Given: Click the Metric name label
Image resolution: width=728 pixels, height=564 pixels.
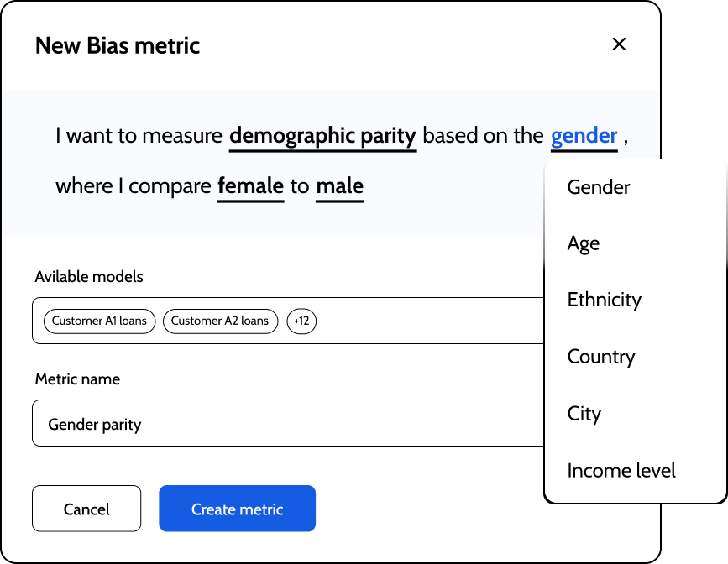Looking at the screenshot, I should tap(77, 379).
